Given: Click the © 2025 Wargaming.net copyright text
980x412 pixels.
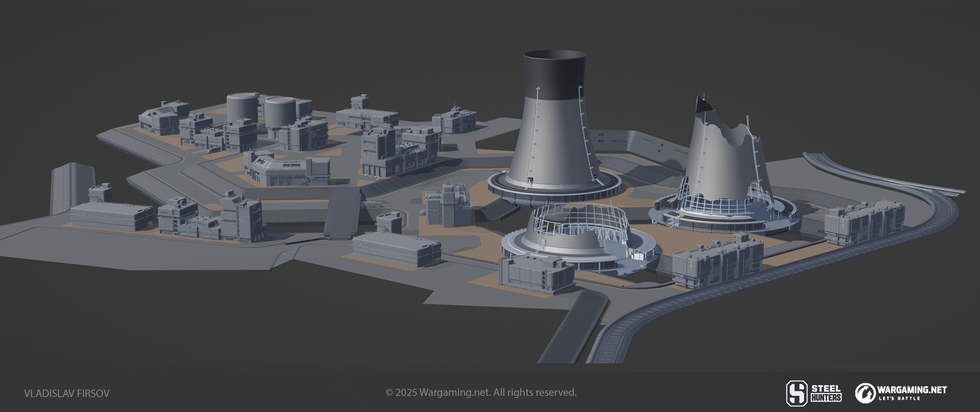Looking at the screenshot, I should pyautogui.click(x=481, y=392).
